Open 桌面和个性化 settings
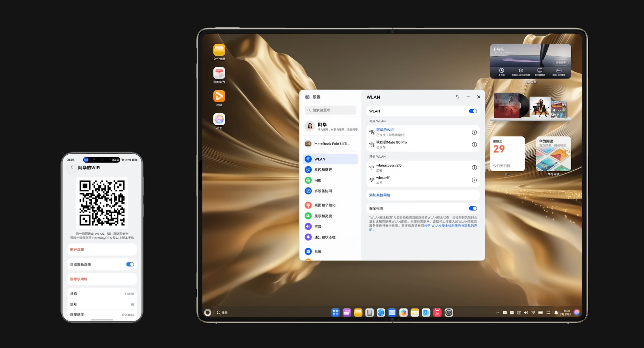Image resolution: width=644 pixels, height=348 pixels. coord(330,205)
